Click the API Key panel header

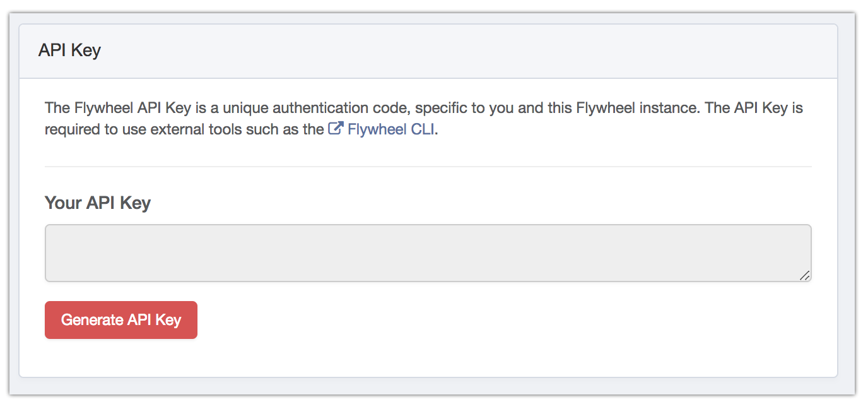69,50
